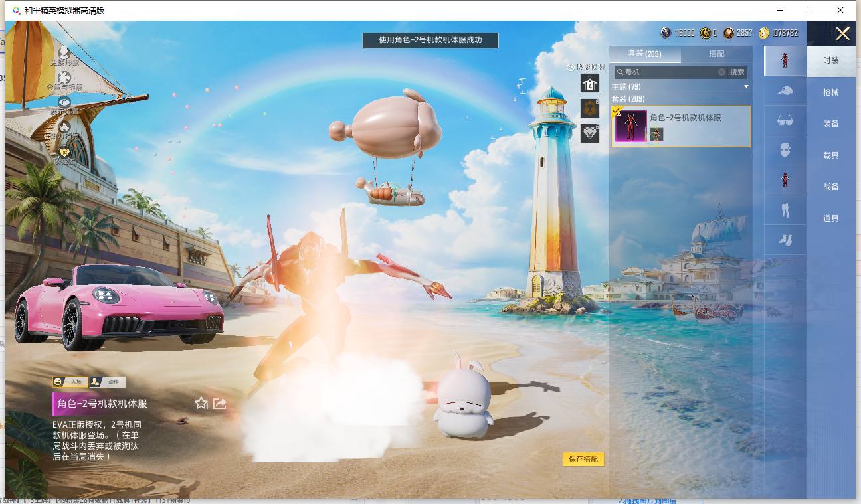Click the locked diamond-emblem quick-change slot
This screenshot has width=861, height=504.
click(x=590, y=133)
